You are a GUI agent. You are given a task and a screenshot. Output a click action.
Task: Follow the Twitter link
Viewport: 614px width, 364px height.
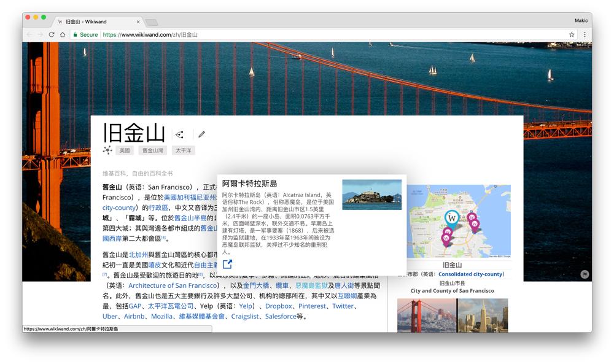343,306
